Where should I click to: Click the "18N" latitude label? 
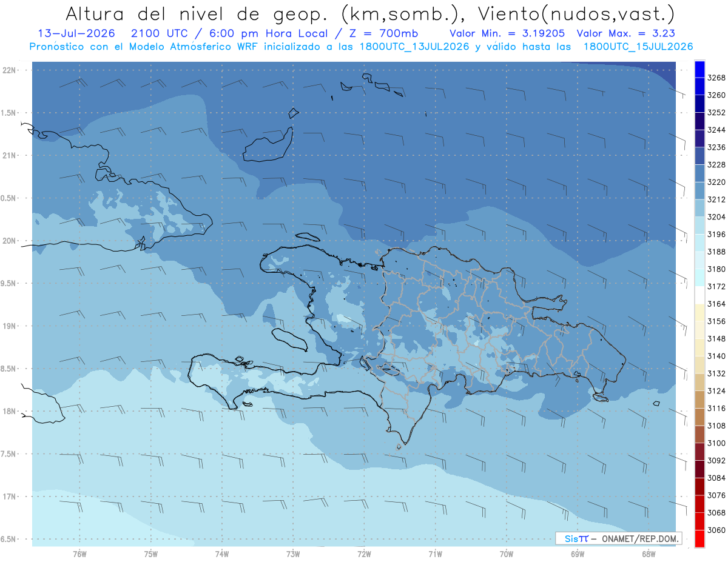9,411
